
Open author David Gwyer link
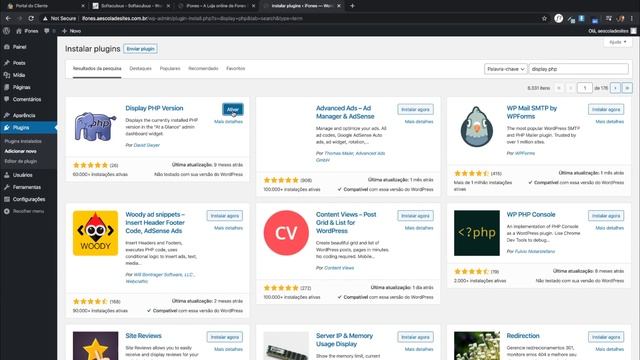pos(147,145)
